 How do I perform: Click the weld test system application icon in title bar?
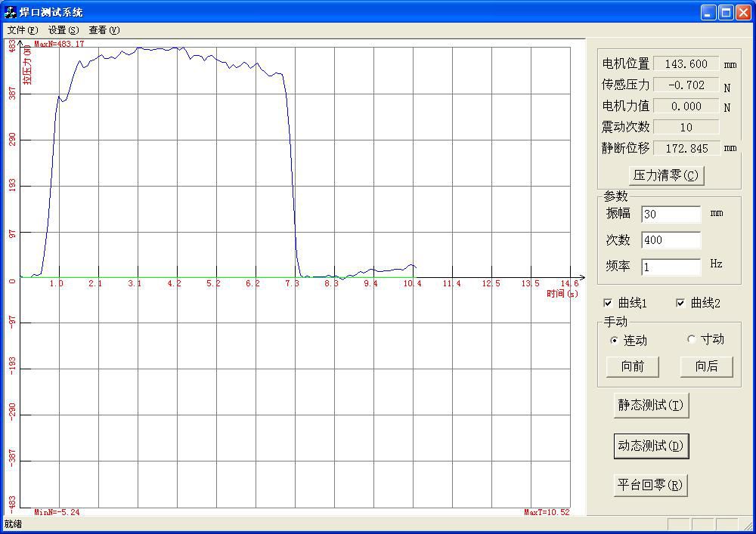click(x=11, y=11)
